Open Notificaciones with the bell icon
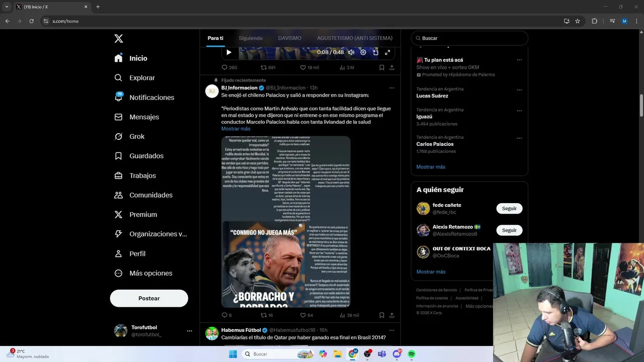 144,98
